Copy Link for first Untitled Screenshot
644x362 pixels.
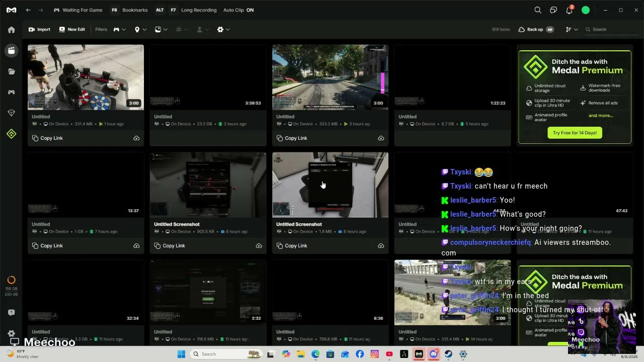point(170,246)
